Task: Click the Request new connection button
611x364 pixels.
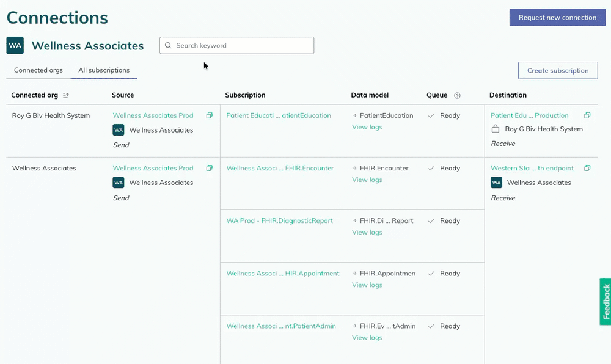Action: tap(557, 17)
